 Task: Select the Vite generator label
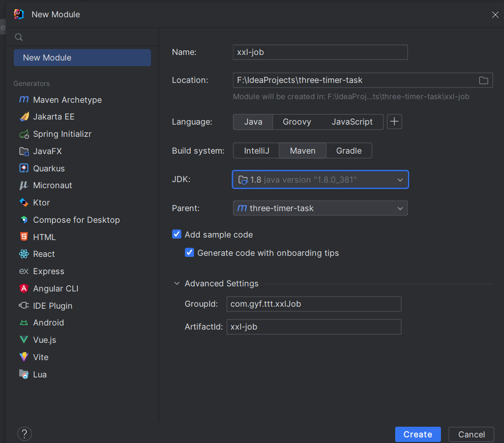pyautogui.click(x=41, y=357)
